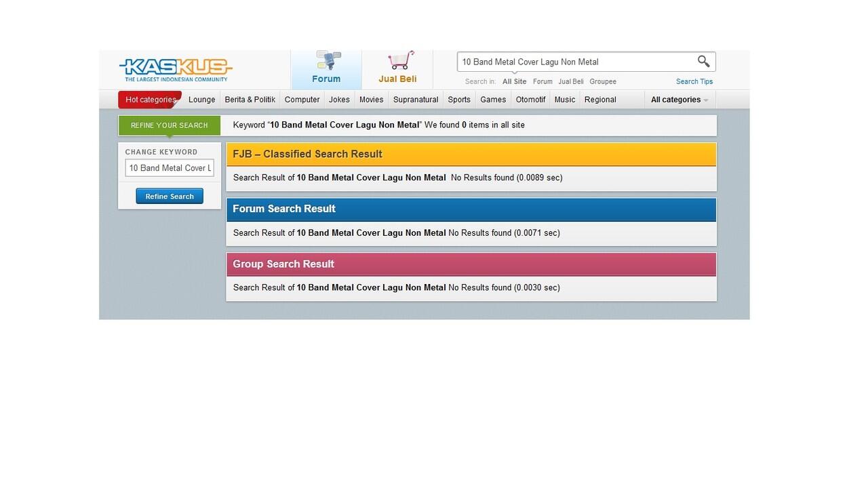Click the 'Change Keyword' label
This screenshot has height=488, width=868.
point(161,152)
